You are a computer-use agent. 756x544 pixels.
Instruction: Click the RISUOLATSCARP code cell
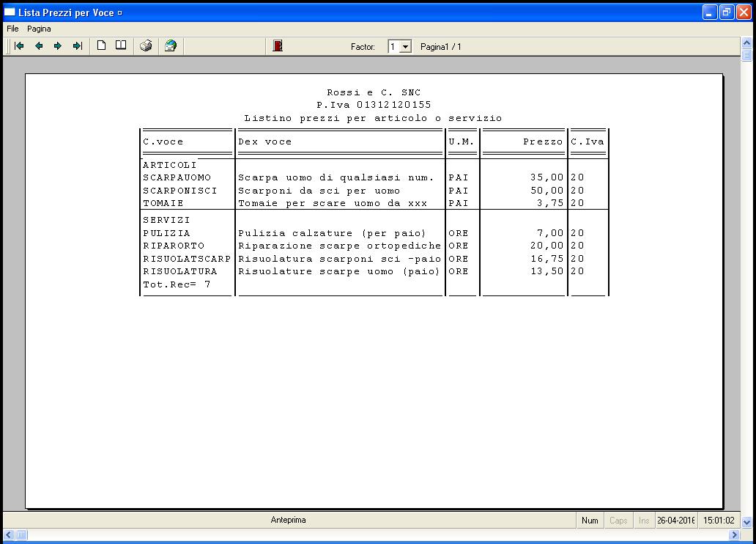tap(187, 259)
